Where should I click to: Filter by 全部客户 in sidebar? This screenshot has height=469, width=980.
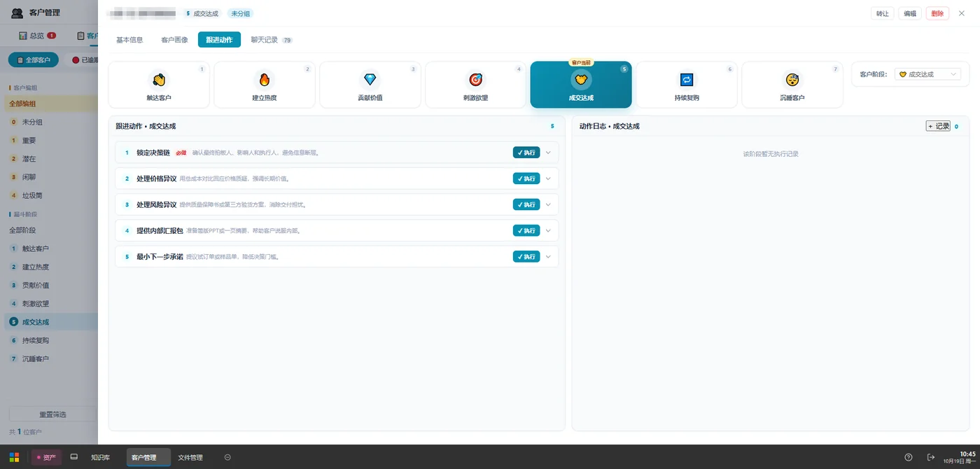coord(34,60)
